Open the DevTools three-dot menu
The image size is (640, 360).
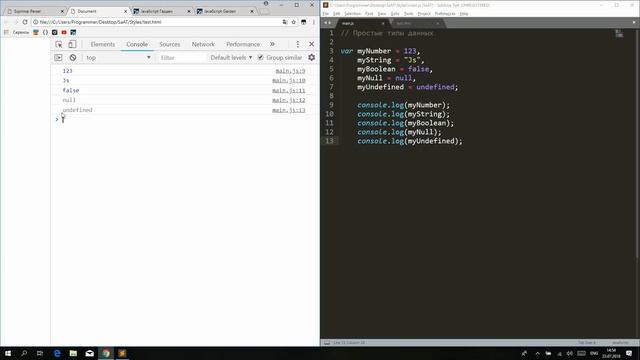pyautogui.click(x=298, y=44)
